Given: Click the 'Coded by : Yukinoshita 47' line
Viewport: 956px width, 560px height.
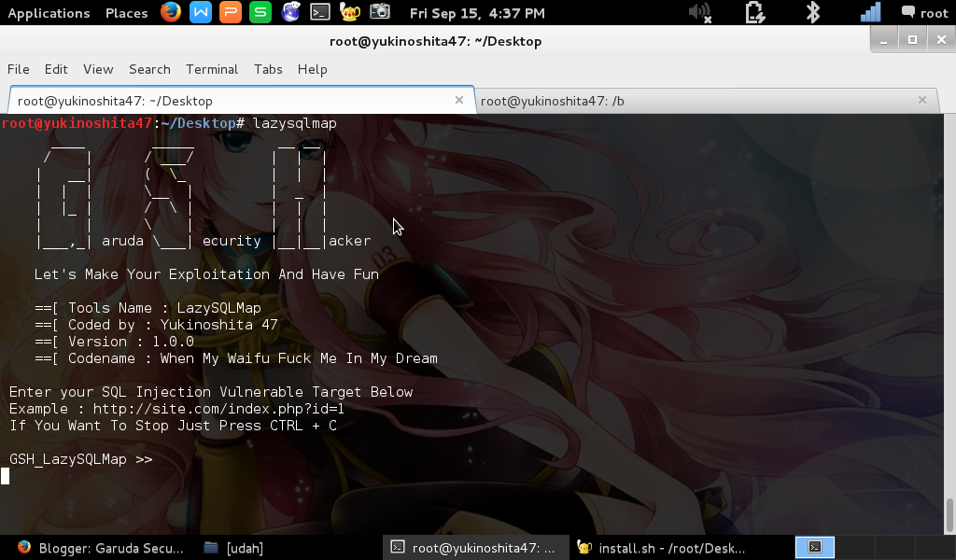Looking at the screenshot, I should (x=156, y=325).
